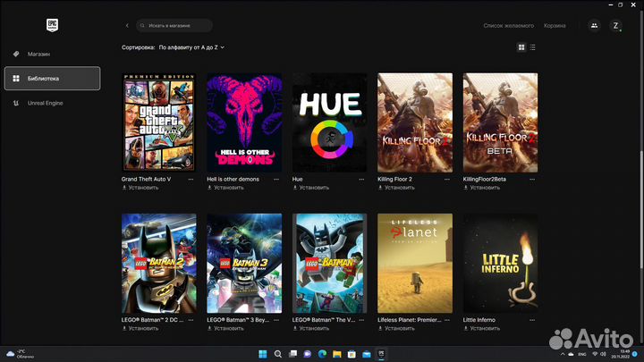
Task: Click the Little Inferno title text
Action: click(x=479, y=320)
